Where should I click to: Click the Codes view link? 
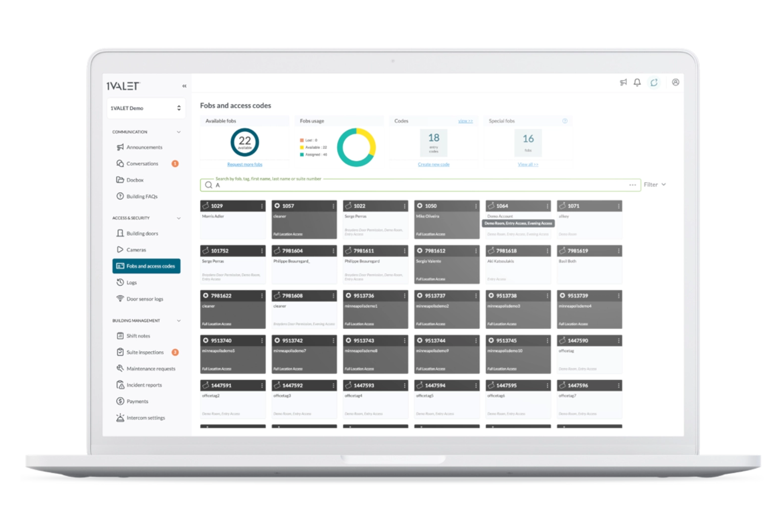coord(465,121)
